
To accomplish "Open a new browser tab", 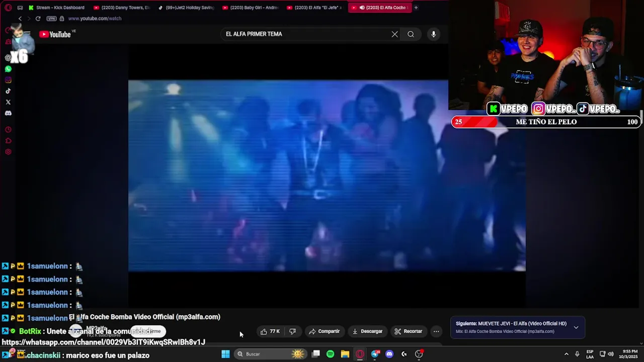I will [x=416, y=8].
